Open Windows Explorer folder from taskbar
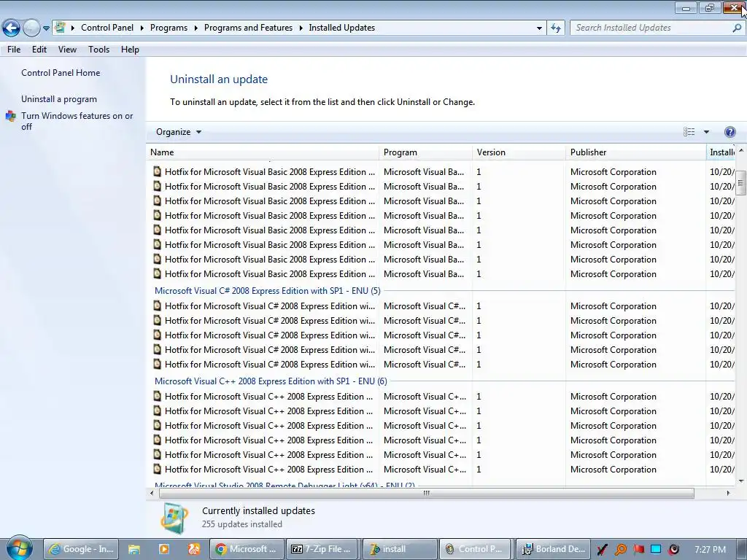747x560 pixels. (x=134, y=549)
